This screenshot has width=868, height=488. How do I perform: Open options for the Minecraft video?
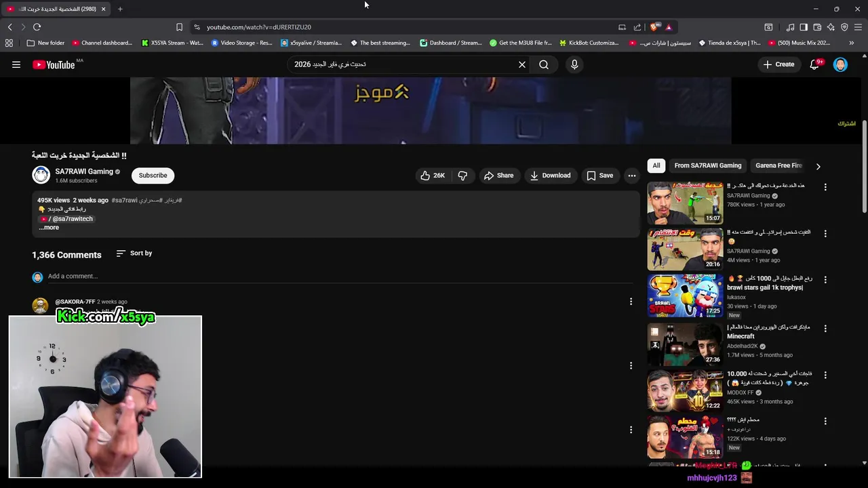pyautogui.click(x=825, y=328)
